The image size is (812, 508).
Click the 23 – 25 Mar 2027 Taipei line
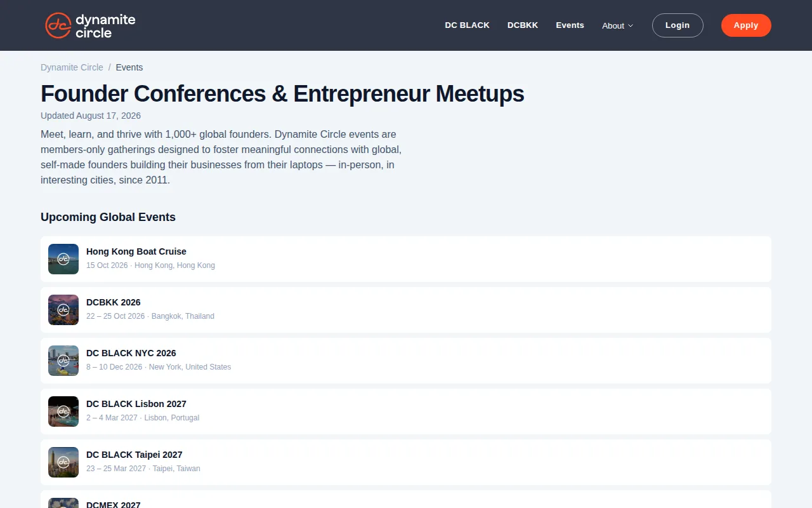pyautogui.click(x=143, y=469)
